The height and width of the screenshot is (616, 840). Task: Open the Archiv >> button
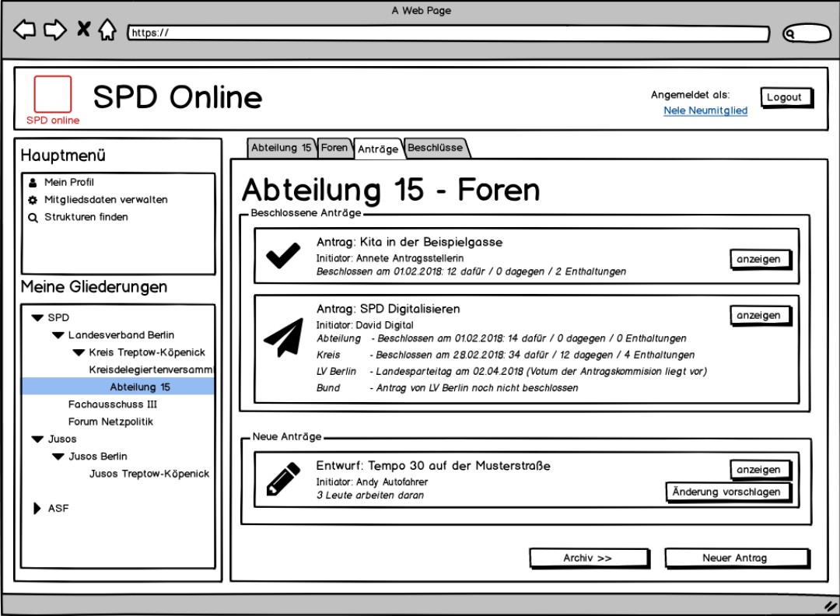[x=589, y=558]
